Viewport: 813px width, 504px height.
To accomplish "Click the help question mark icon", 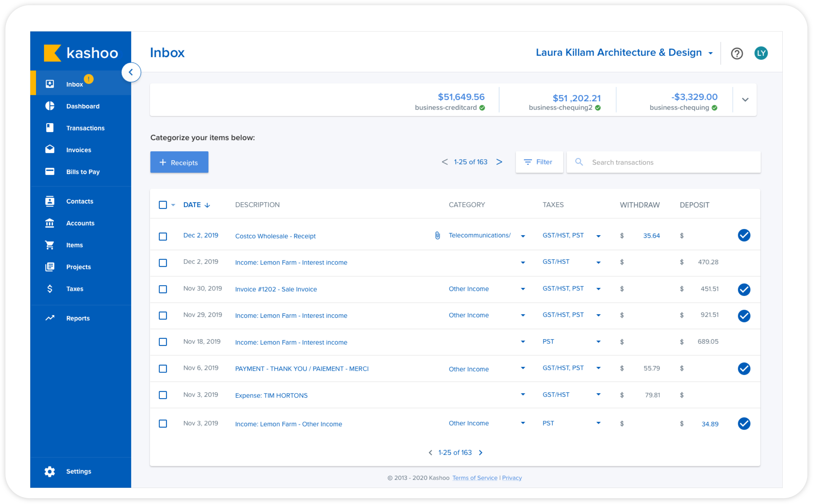I will pos(737,53).
